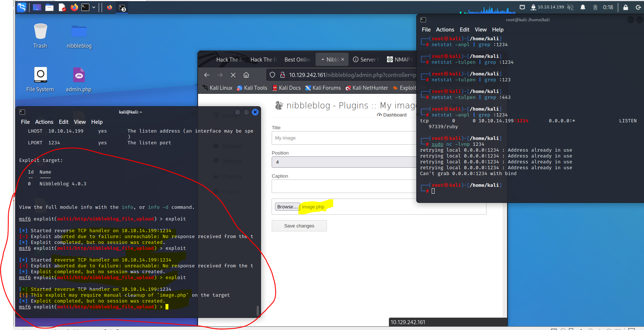644x330 pixels.
Task: Click the Title input field
Action: coord(344,138)
